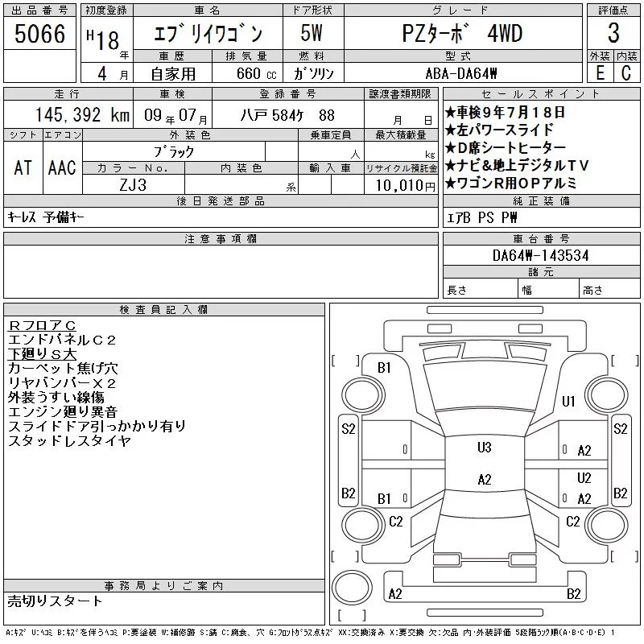Select the 譲渡書類期限 header
Screen dimensions: 644x644
coord(400,94)
